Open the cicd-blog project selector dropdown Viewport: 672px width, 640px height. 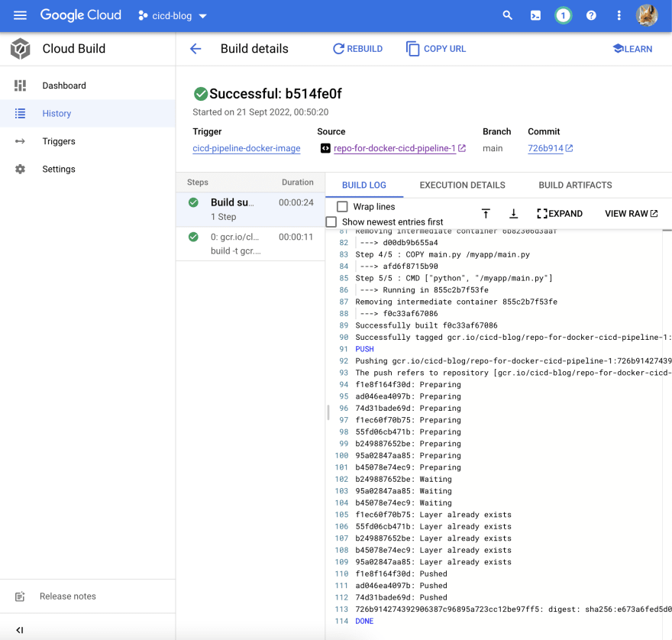tap(173, 16)
